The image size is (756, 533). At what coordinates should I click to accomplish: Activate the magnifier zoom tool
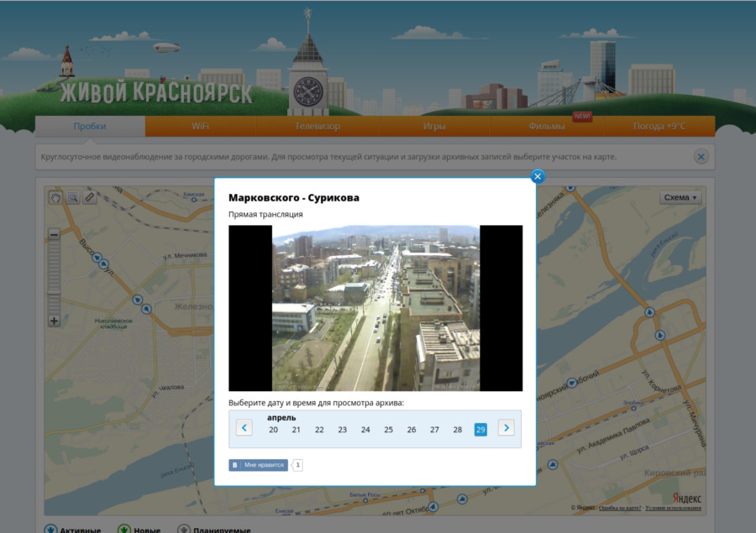click(73, 198)
